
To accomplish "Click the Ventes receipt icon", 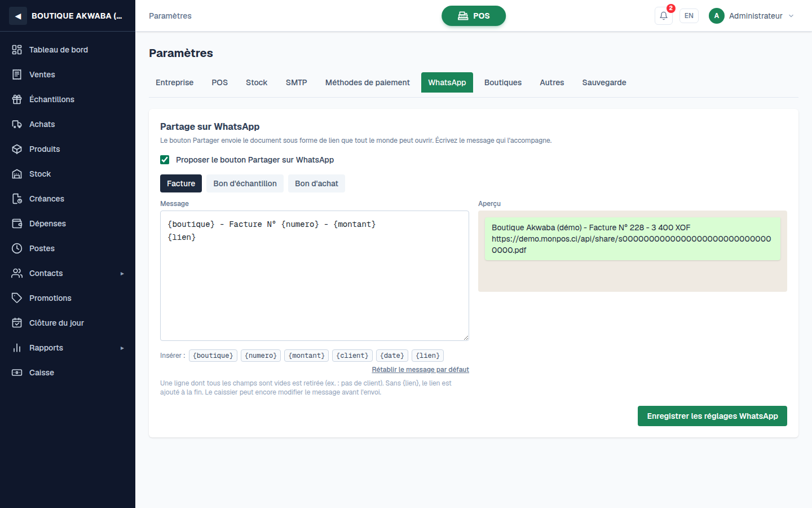I will (17, 75).
